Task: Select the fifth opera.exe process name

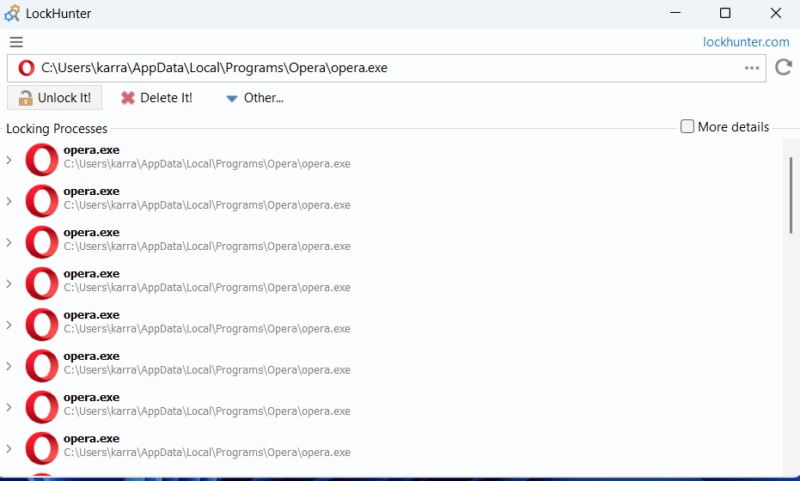Action: [x=91, y=315]
